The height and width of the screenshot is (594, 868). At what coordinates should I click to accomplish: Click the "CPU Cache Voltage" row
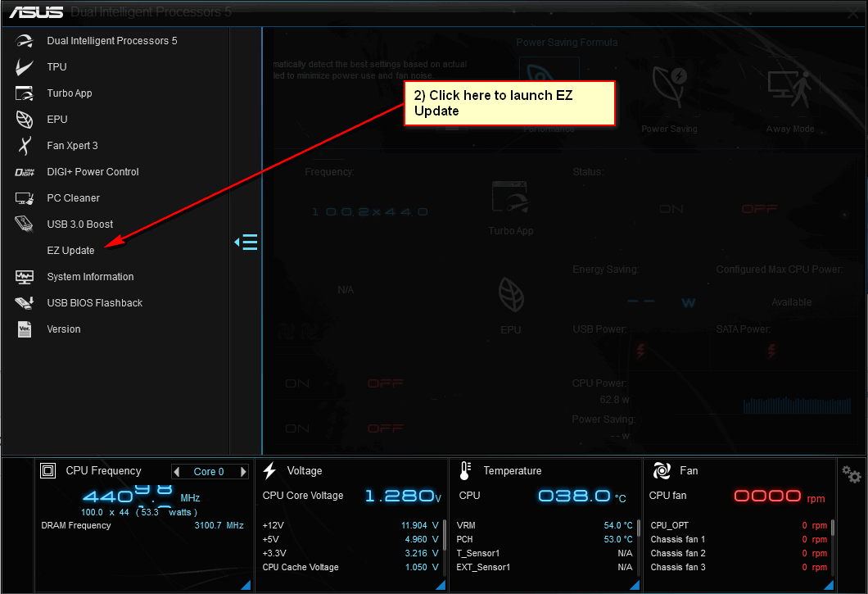point(350,567)
